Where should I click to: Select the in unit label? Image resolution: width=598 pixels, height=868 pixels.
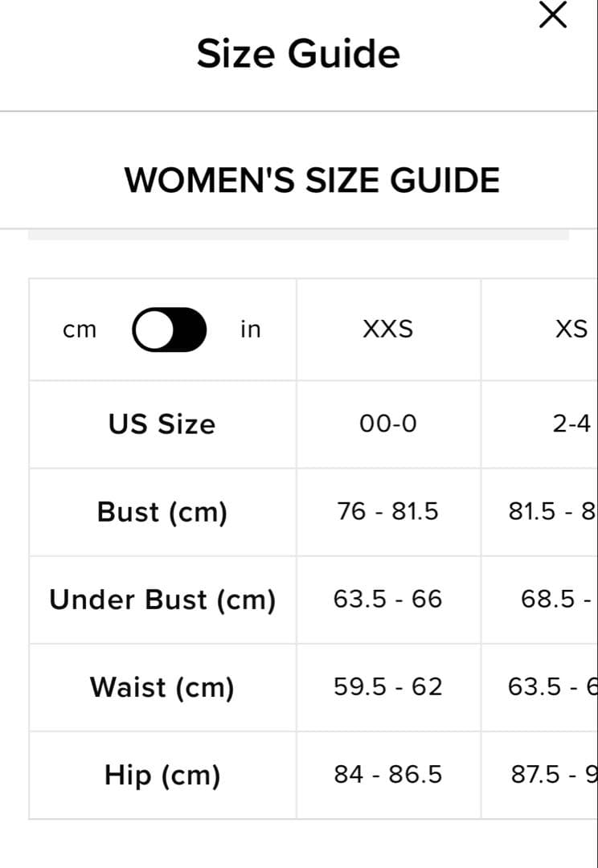[x=250, y=330]
